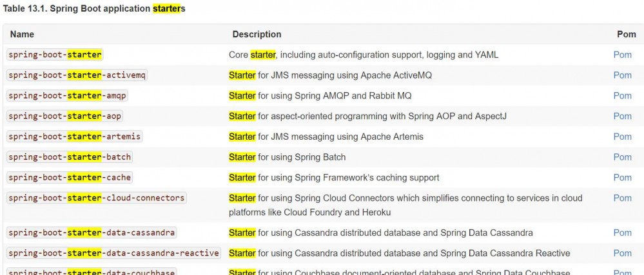Click the Table 13.1 caption title
This screenshot has height=275, width=644.
(x=95, y=9)
